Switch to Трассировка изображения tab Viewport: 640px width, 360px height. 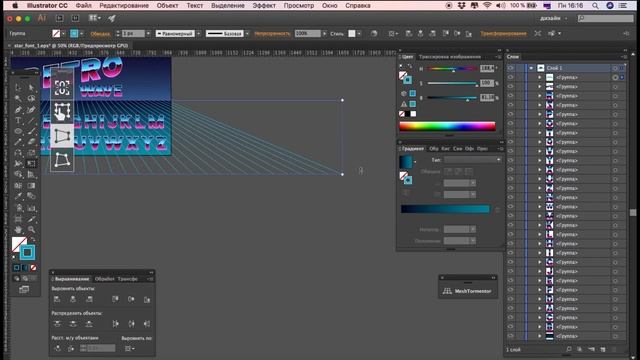pos(450,57)
